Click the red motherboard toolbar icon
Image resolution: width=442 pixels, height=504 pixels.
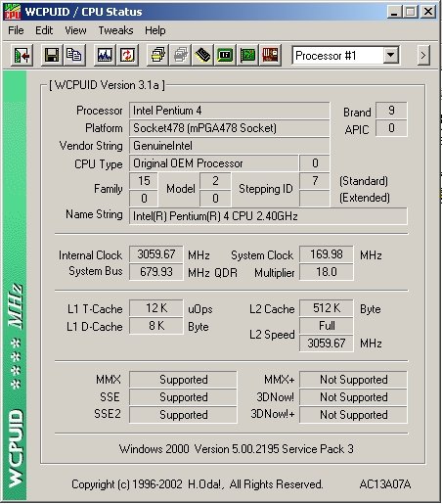(270, 55)
